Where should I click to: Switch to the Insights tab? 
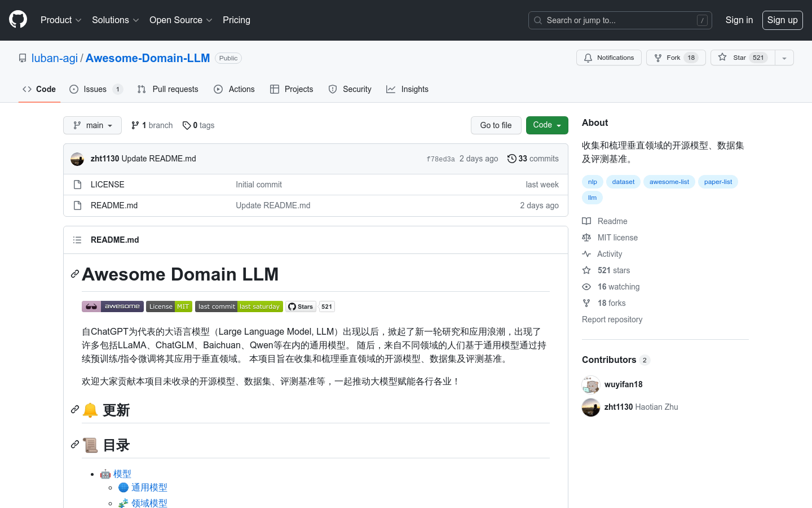click(x=407, y=89)
